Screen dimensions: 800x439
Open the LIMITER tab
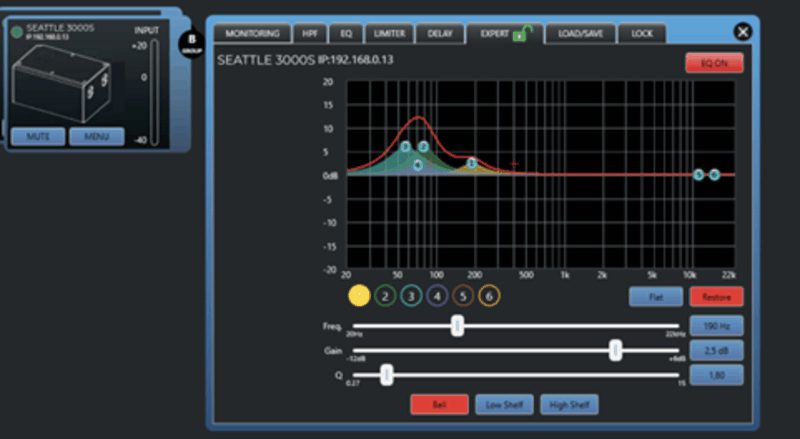pyautogui.click(x=389, y=34)
